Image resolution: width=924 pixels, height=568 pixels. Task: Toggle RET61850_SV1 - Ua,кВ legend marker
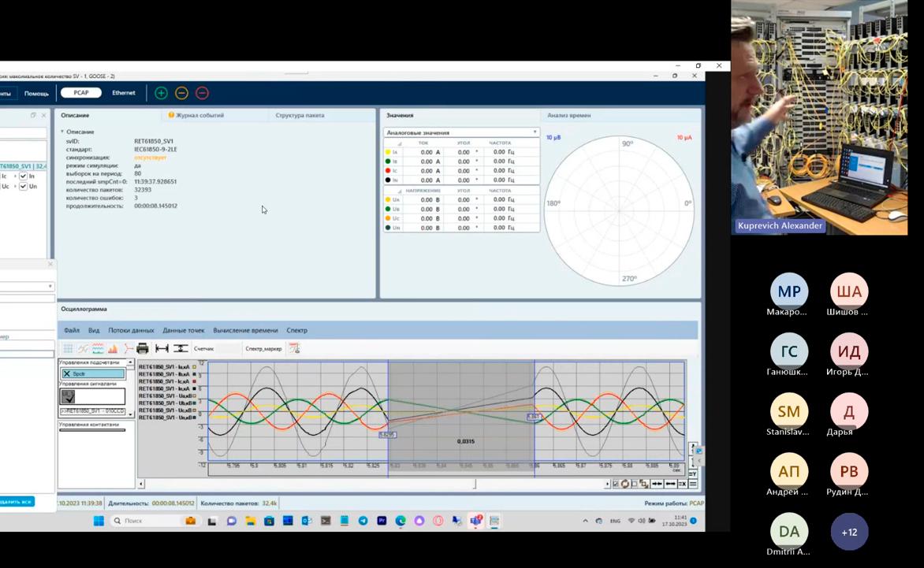[194, 395]
